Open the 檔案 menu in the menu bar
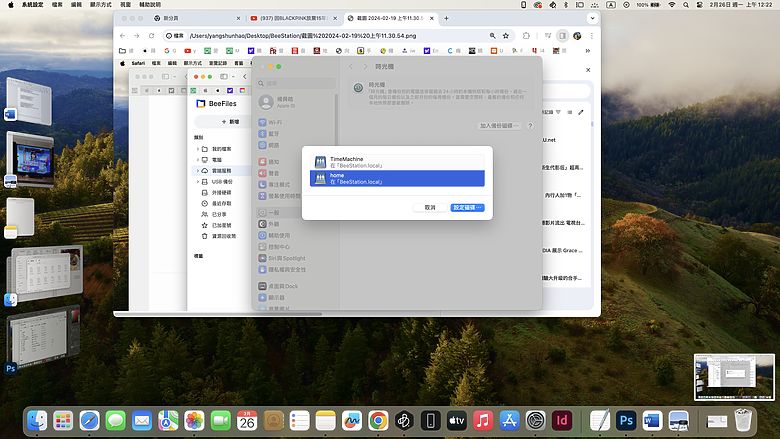 click(58, 4)
